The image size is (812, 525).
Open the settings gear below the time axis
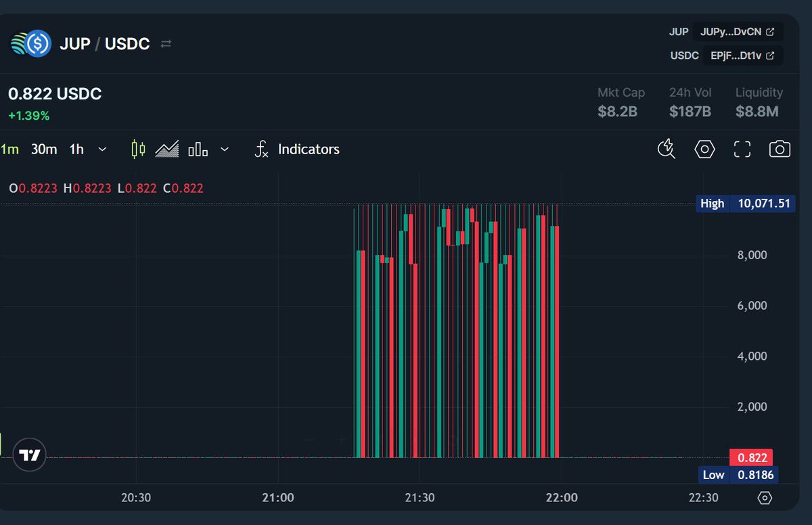pyautogui.click(x=764, y=497)
